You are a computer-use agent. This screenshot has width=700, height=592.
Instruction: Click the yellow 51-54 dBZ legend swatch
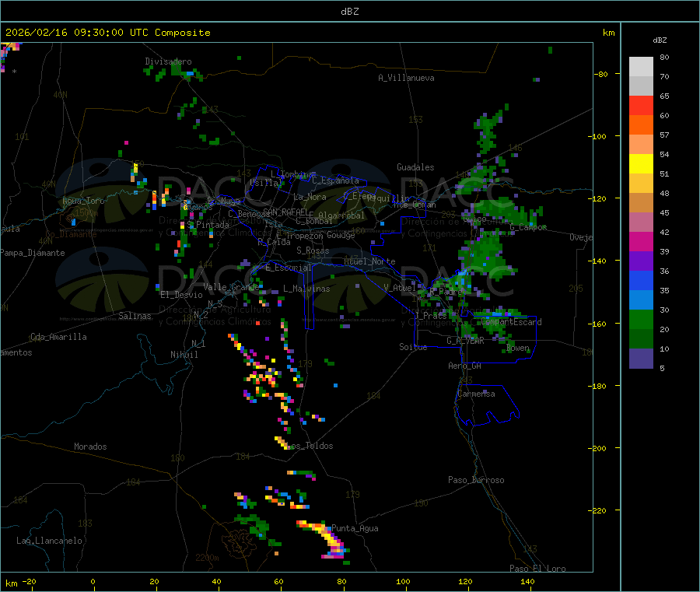[641, 164]
